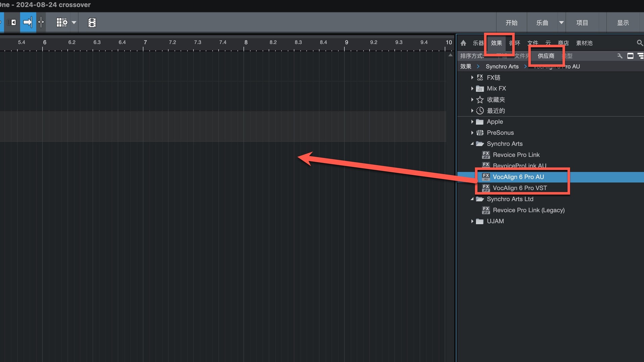This screenshot has width=644, height=362.
Task: Click the wrench plug-in manager icon
Action: pos(620,56)
